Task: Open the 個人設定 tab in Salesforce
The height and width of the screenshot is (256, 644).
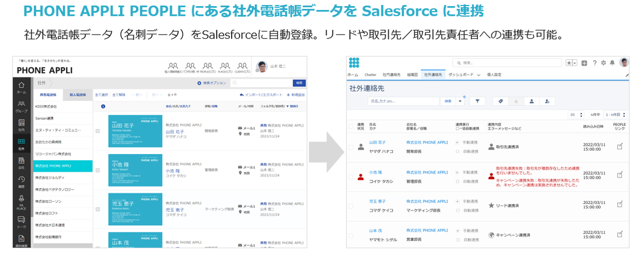Action: coord(494,75)
